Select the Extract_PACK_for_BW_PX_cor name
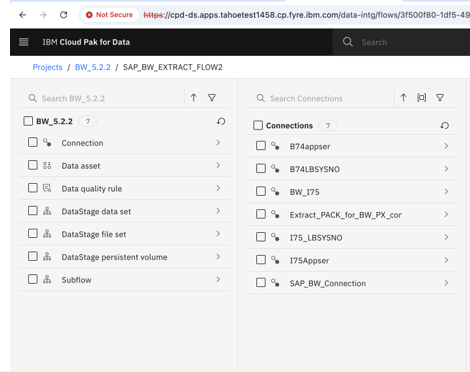This screenshot has height=372, width=470. [x=346, y=215]
